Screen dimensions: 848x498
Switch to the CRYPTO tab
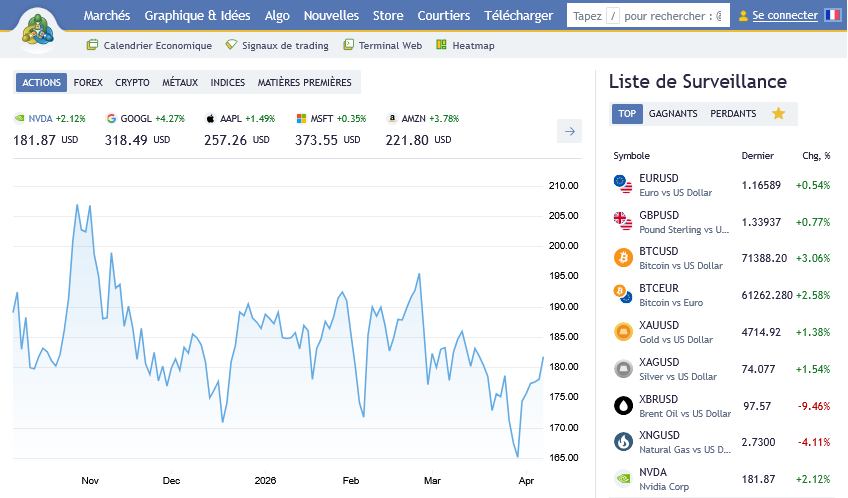pyautogui.click(x=132, y=83)
